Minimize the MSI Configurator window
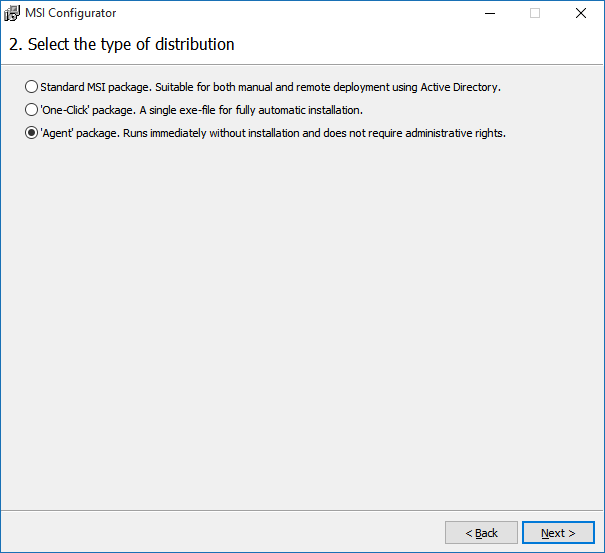 pos(489,13)
